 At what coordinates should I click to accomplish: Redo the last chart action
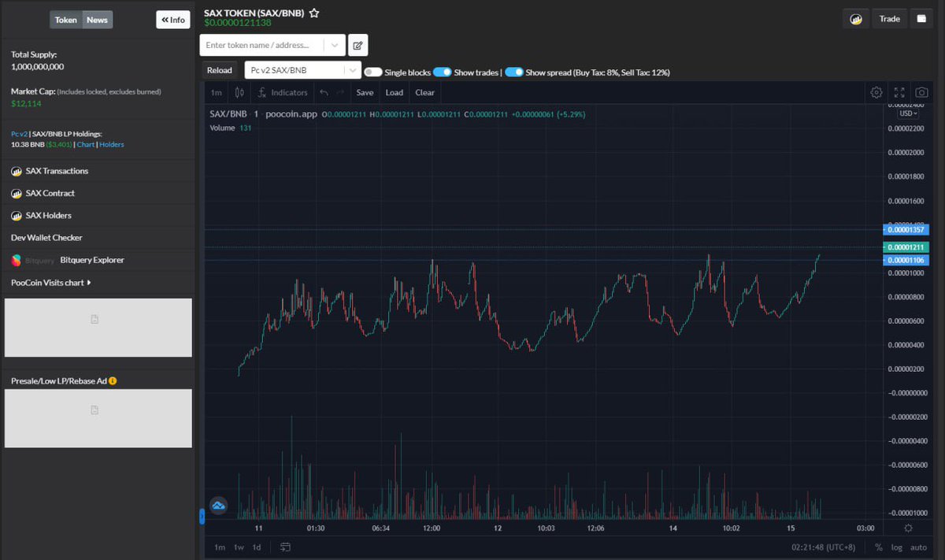[340, 92]
